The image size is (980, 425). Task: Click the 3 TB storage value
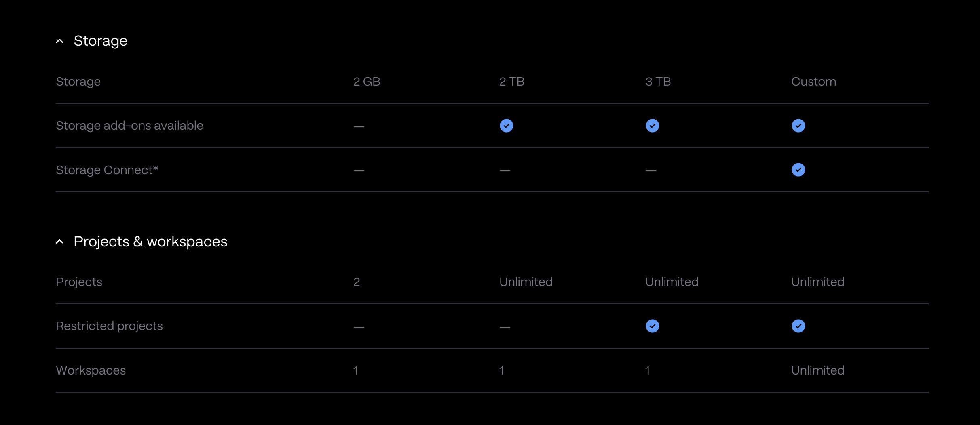[658, 82]
